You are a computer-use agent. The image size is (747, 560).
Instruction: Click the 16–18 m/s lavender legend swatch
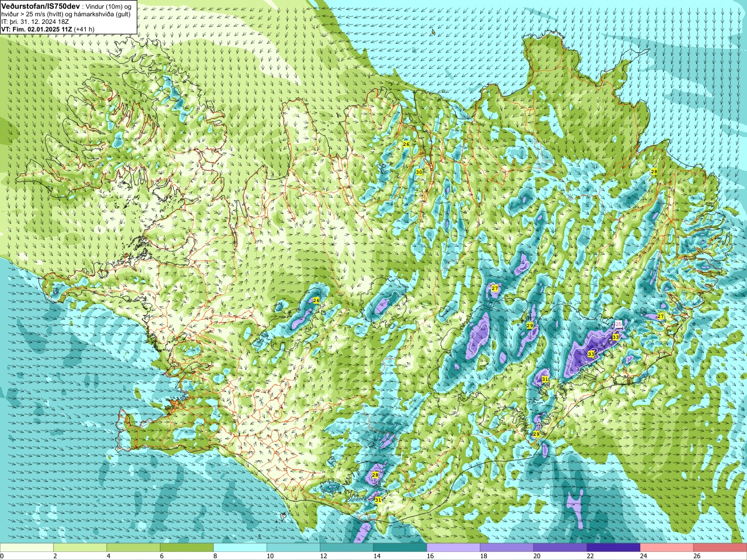coord(453,548)
